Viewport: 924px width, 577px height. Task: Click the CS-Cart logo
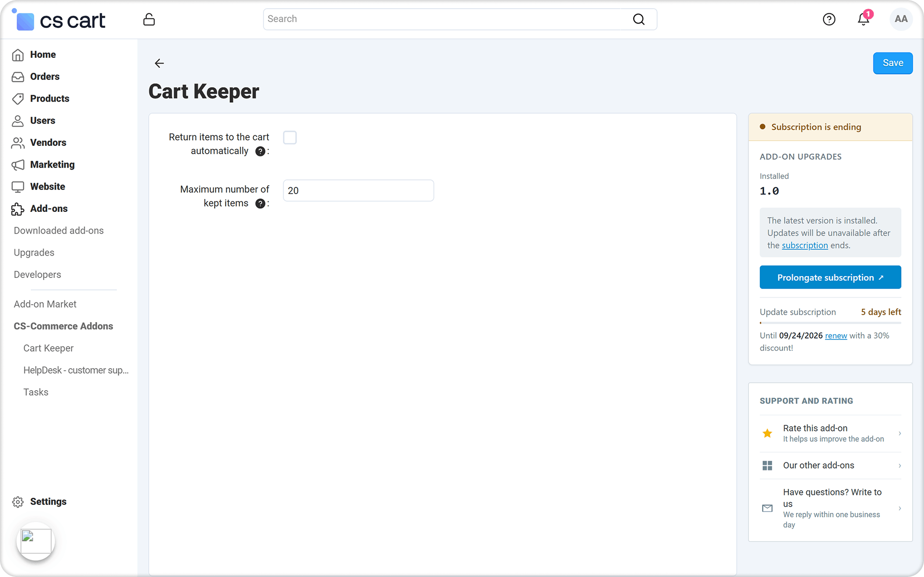(59, 20)
